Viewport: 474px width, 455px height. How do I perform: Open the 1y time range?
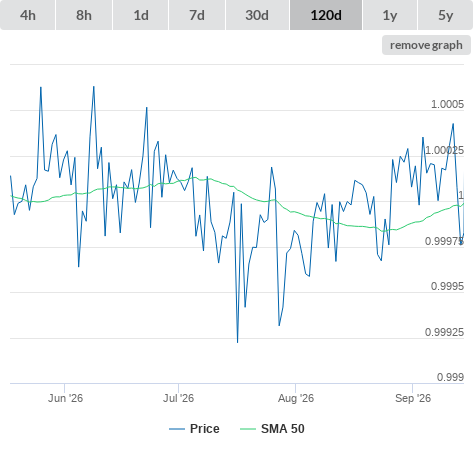[x=390, y=15]
